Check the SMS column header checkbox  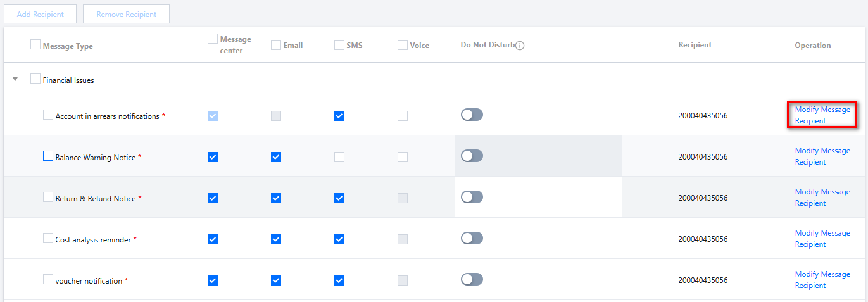click(339, 45)
